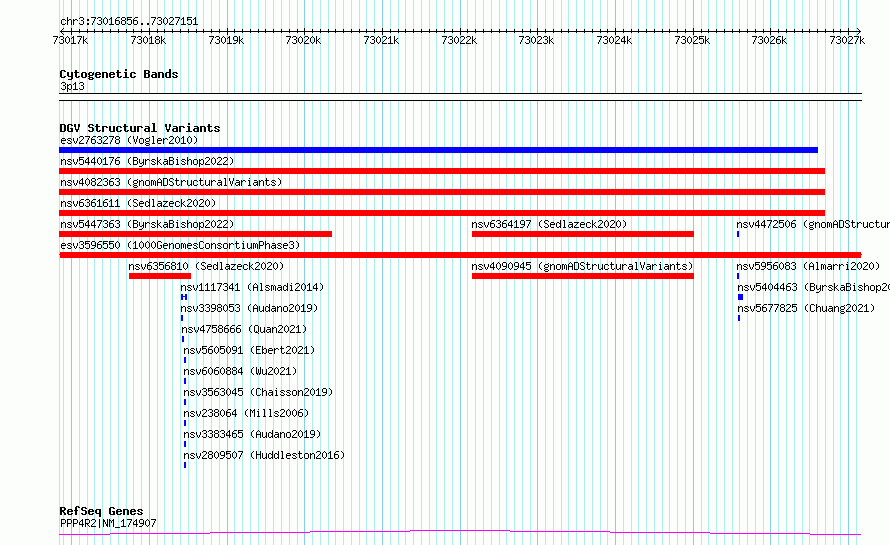Click the DGV Structural Variants track title
The height and width of the screenshot is (545, 890).
click(x=140, y=128)
